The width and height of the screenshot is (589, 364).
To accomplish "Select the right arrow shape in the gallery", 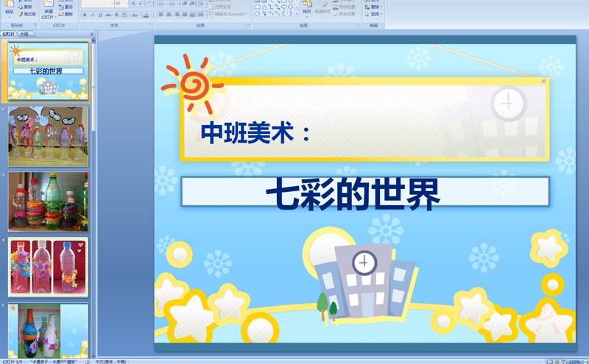I will pyautogui.click(x=283, y=7).
